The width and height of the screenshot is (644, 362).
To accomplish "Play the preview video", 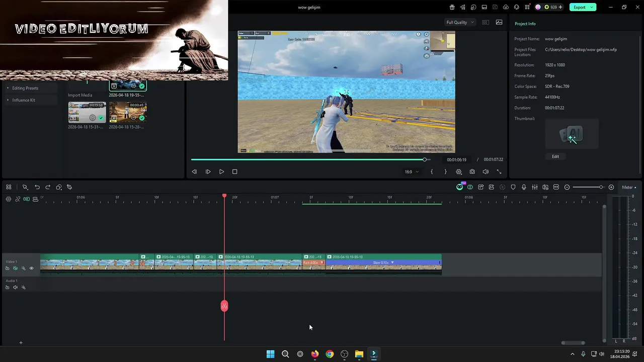I will 221,171.
